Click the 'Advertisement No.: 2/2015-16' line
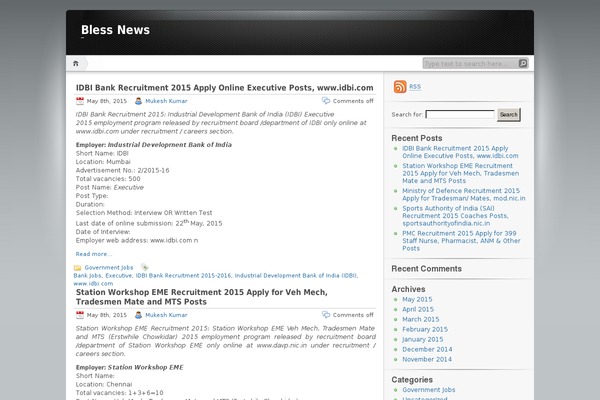The height and width of the screenshot is (400, 600). pos(122,170)
